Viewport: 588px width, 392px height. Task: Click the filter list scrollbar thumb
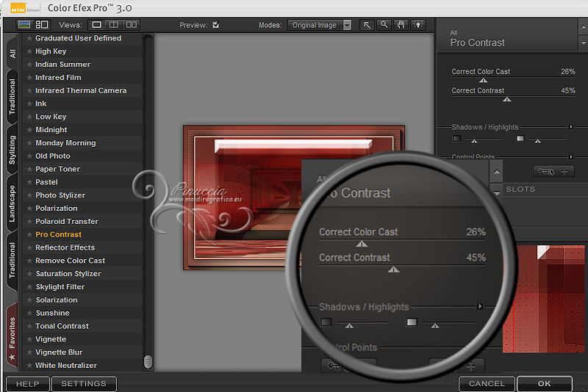[x=148, y=362]
